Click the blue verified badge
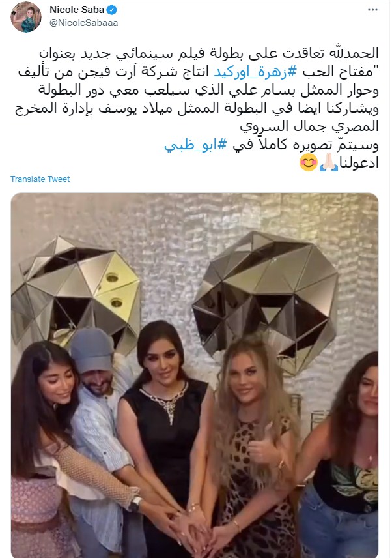392x558 pixels. (x=112, y=10)
